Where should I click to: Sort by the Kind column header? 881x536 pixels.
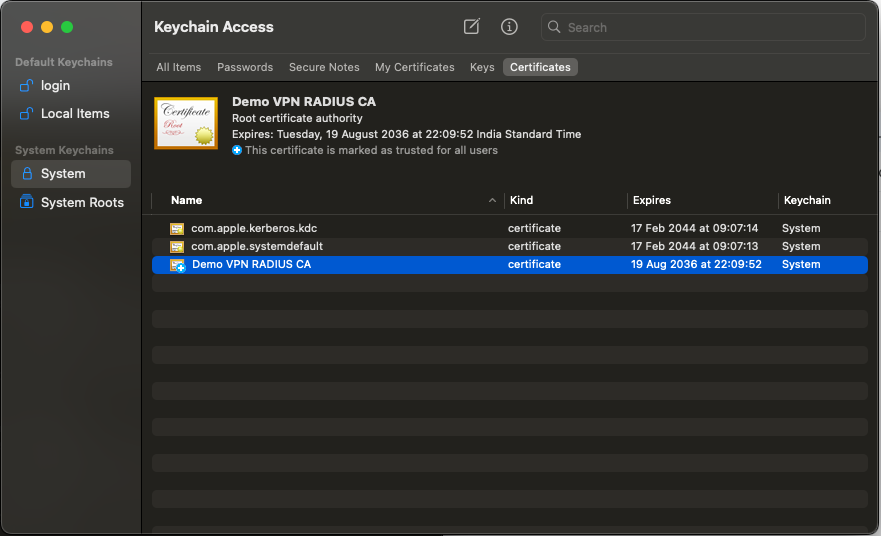(x=521, y=200)
